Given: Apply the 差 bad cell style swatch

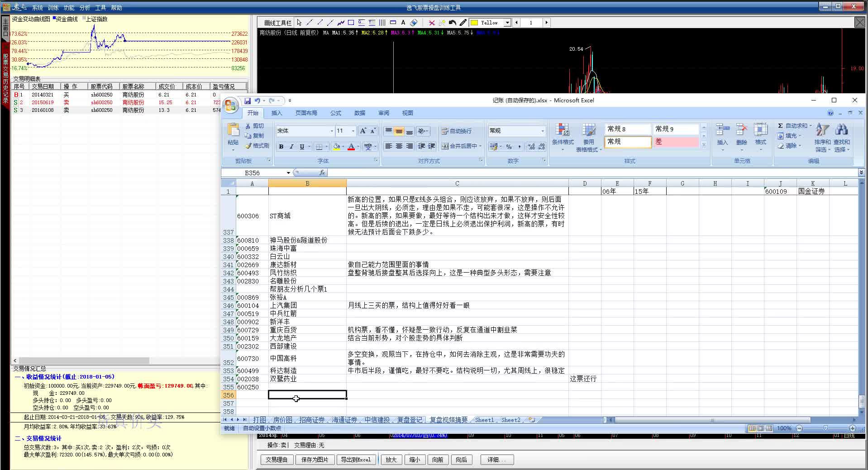Looking at the screenshot, I should coord(676,142).
